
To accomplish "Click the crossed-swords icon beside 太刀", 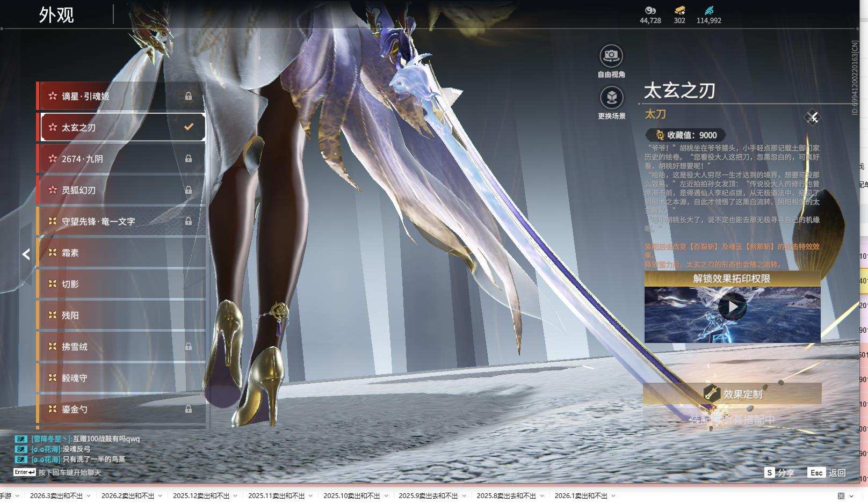I will 812,117.
